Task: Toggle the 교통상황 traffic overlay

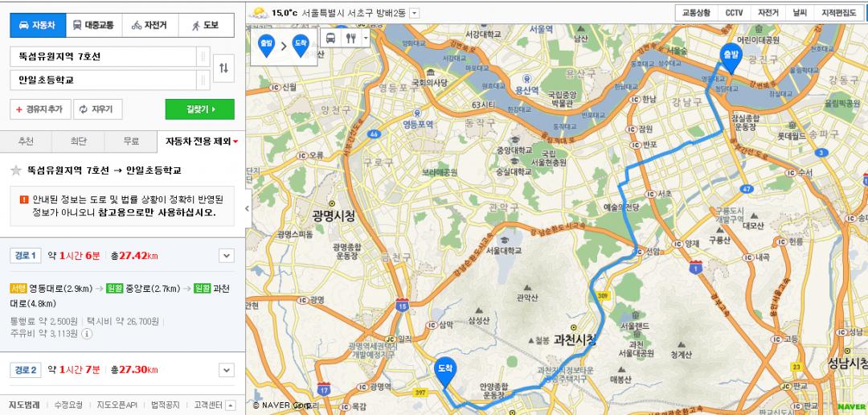Action: tap(696, 13)
